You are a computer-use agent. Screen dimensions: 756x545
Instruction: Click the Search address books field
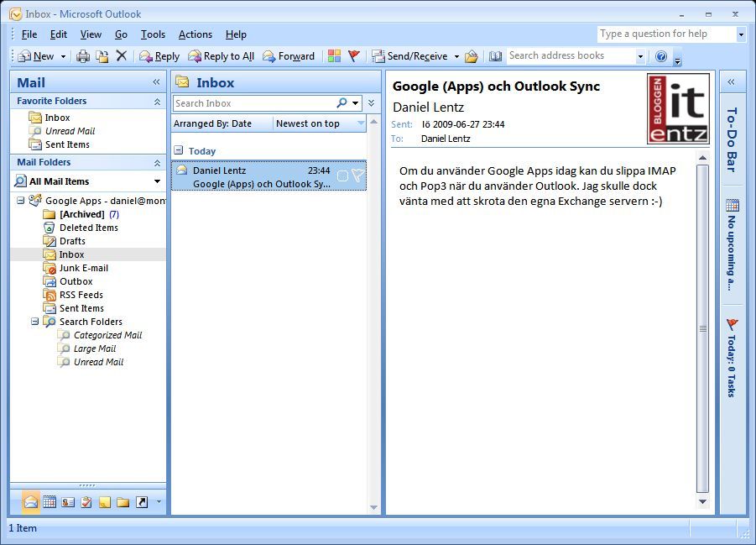[x=571, y=56]
